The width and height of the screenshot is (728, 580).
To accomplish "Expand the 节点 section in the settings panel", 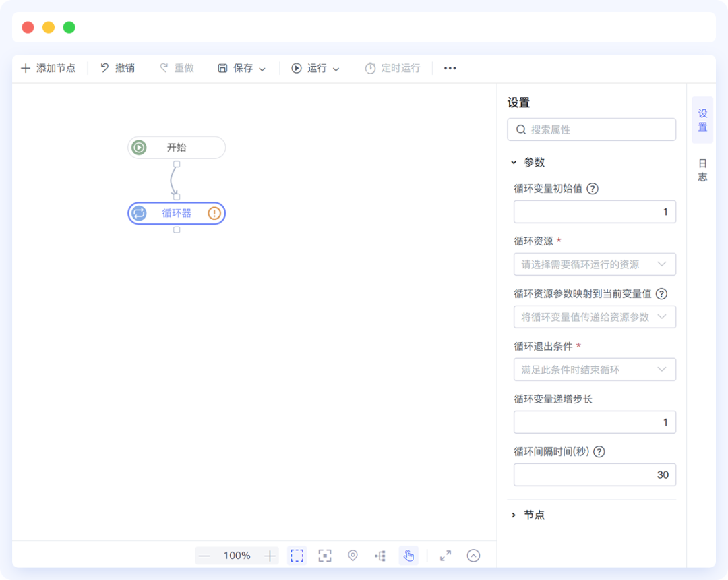I will 529,515.
